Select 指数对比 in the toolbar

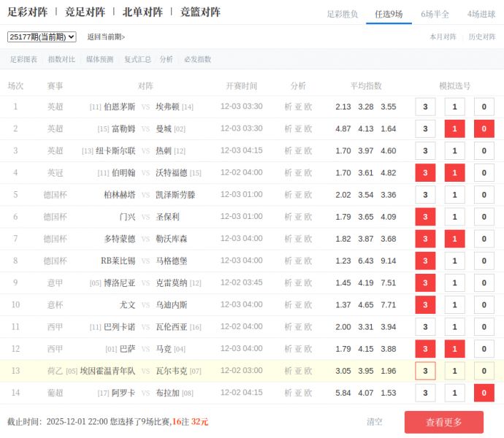click(61, 59)
